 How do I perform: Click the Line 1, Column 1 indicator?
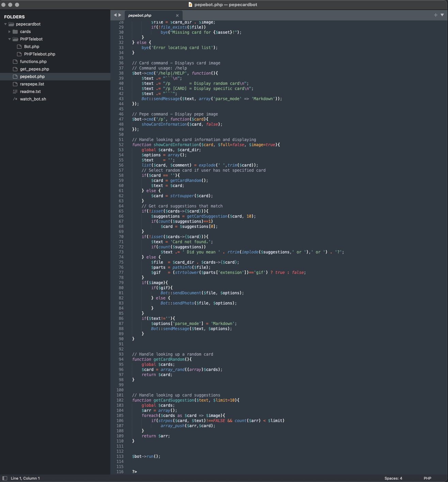pos(25,478)
